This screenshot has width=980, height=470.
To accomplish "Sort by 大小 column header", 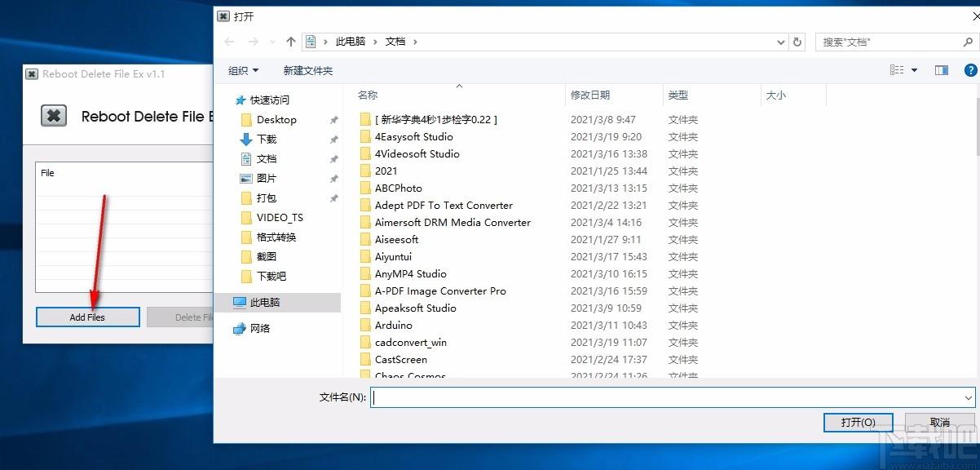I will tap(776, 95).
